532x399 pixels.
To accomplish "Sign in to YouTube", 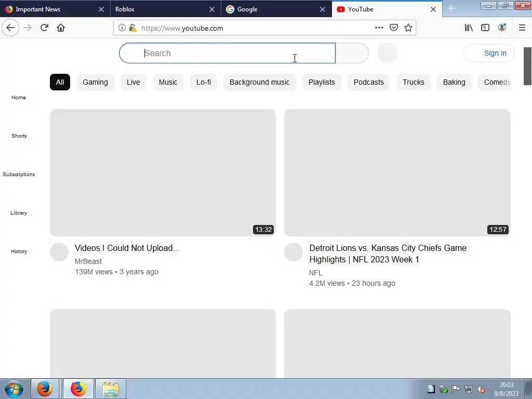I will point(489,53).
